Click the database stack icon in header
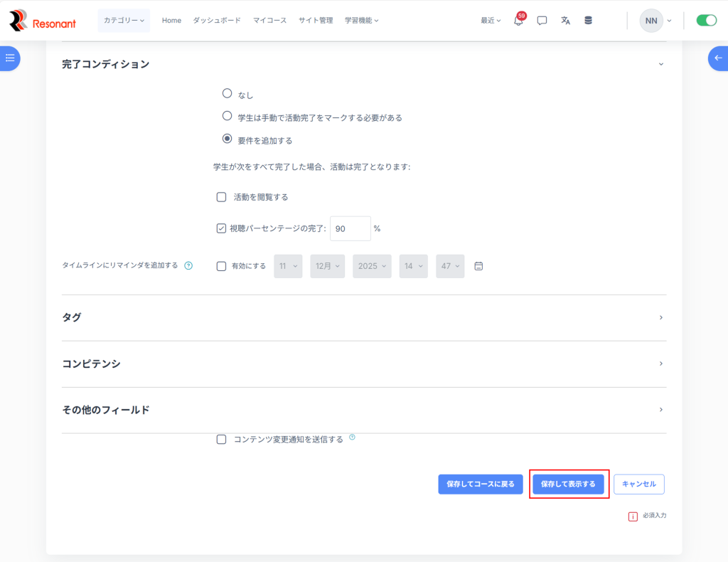 pos(588,21)
